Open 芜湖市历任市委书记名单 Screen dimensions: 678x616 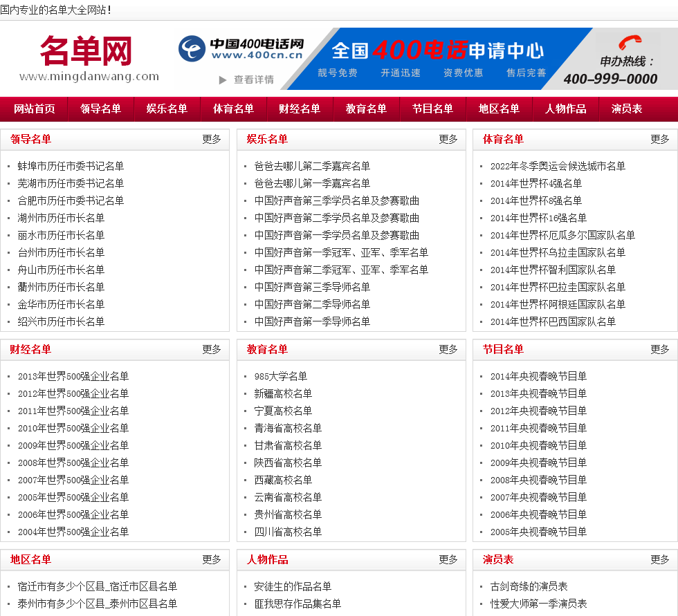(71, 184)
